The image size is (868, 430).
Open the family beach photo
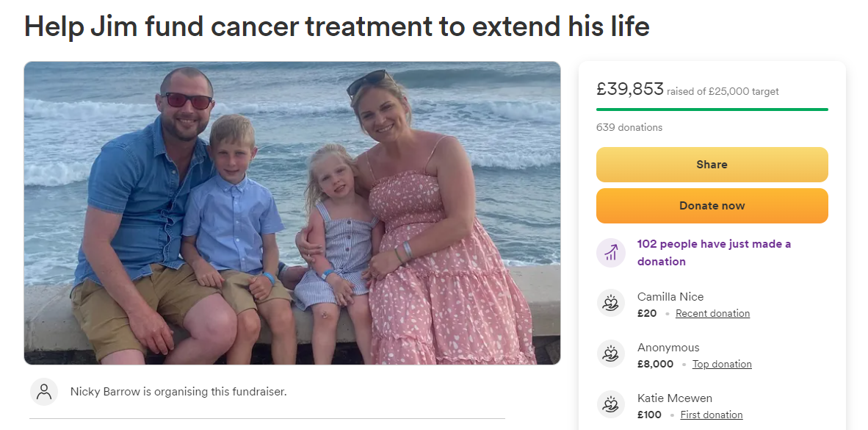[292, 212]
